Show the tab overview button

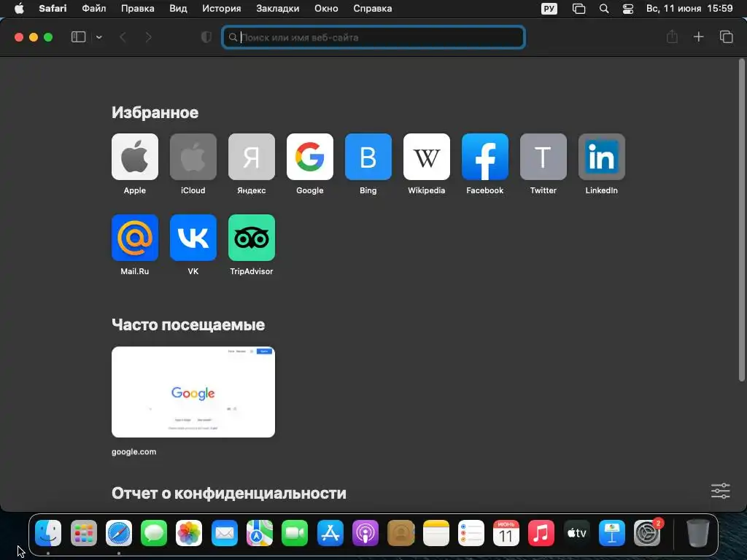click(726, 36)
